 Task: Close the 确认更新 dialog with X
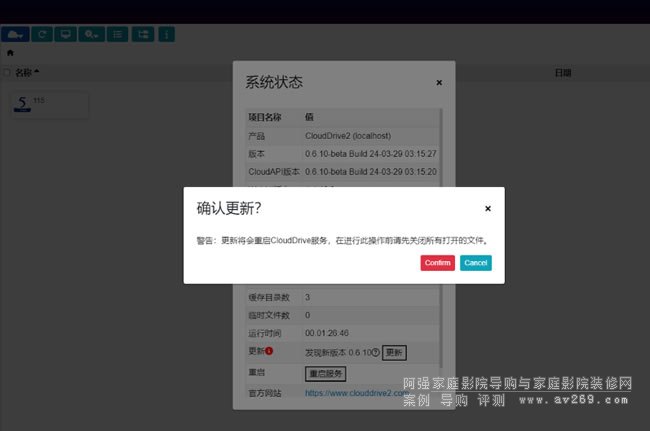click(x=488, y=209)
